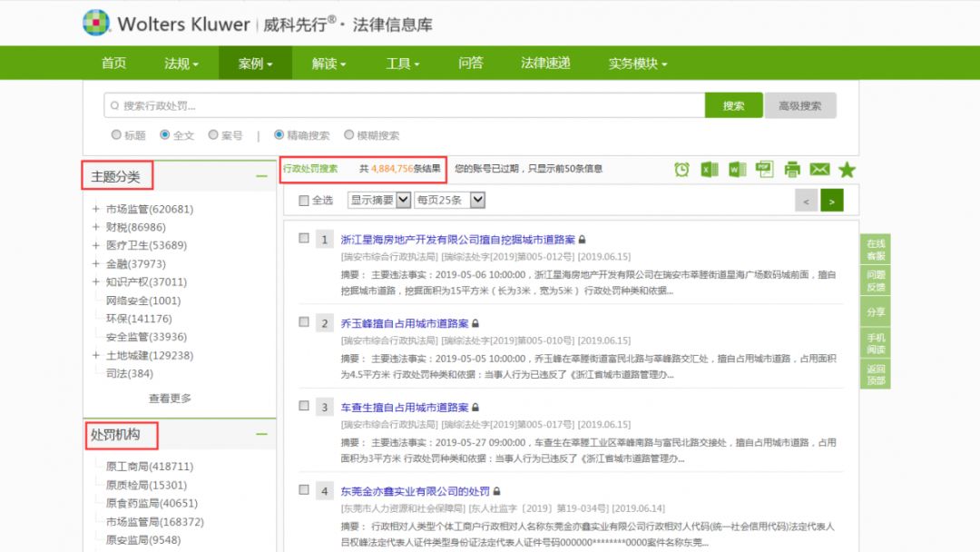Check the box for result 2
This screenshot has height=552, width=980.
[x=304, y=322]
